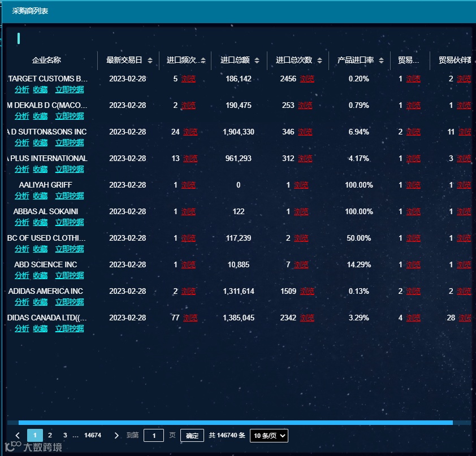
Task: Sort by 最新交易日 column arrows
Action: (150, 60)
